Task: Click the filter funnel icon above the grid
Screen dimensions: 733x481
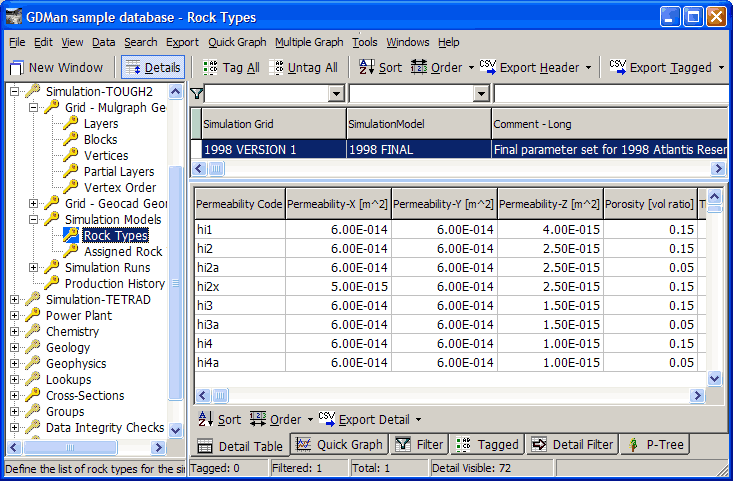Action: pyautogui.click(x=197, y=94)
